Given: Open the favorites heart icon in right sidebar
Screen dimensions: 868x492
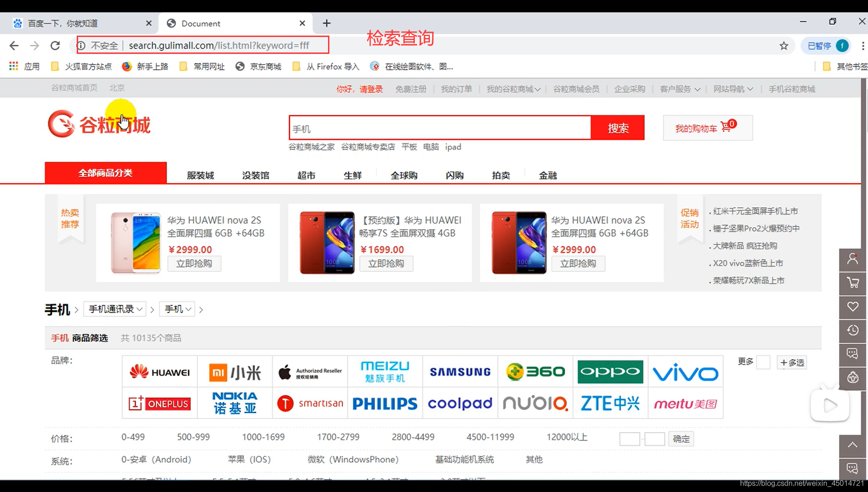Looking at the screenshot, I should click(x=852, y=307).
